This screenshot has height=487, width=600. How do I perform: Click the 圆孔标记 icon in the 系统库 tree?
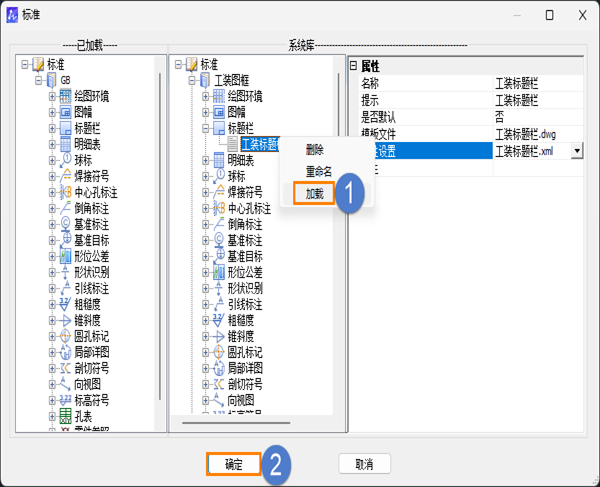(x=219, y=352)
